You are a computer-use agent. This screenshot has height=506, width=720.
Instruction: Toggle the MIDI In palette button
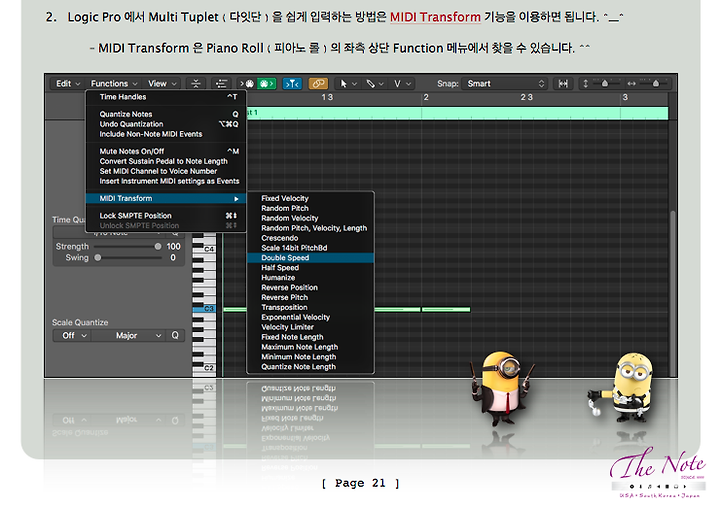248,84
